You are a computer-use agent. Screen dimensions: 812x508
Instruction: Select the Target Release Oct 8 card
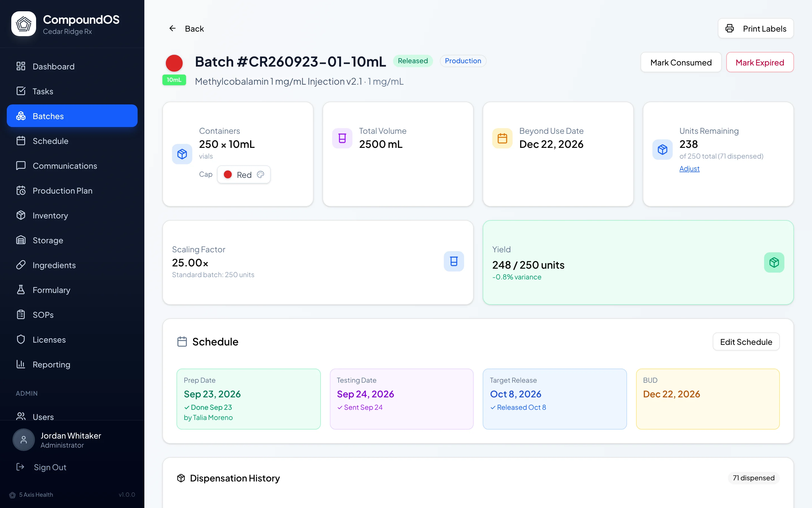coord(555,399)
